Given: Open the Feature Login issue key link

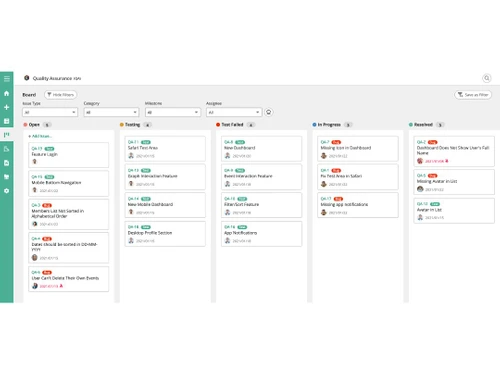Looking at the screenshot, I should (37, 148).
